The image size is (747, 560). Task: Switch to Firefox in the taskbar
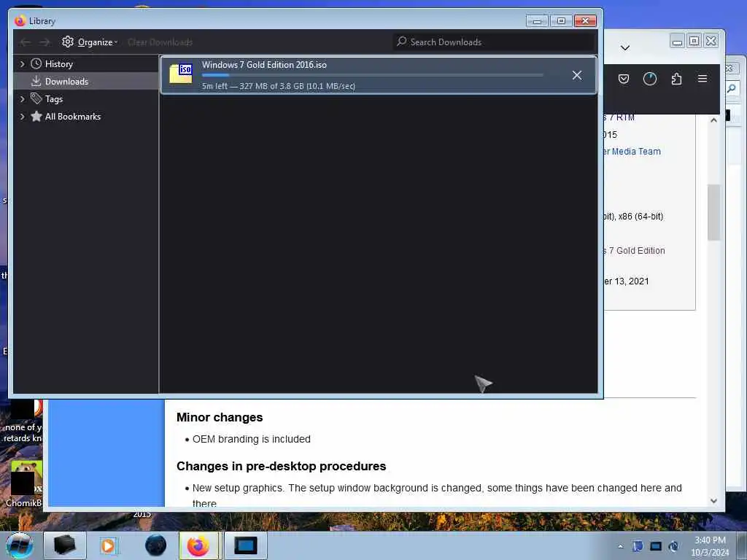199,545
